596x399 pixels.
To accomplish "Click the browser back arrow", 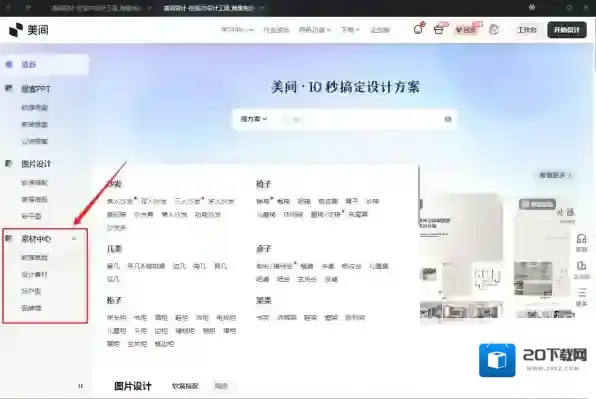I will [8, 8].
